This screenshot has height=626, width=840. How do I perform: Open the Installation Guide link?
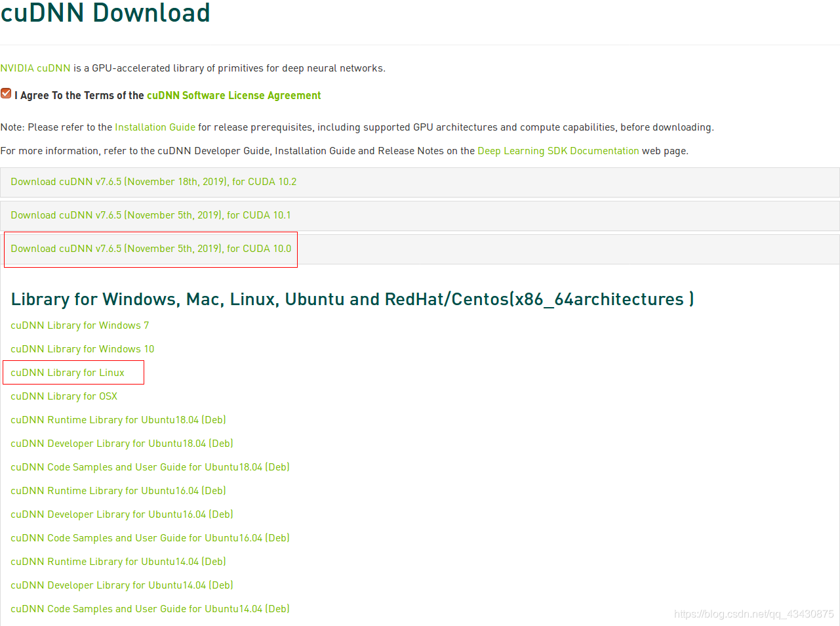coord(155,127)
